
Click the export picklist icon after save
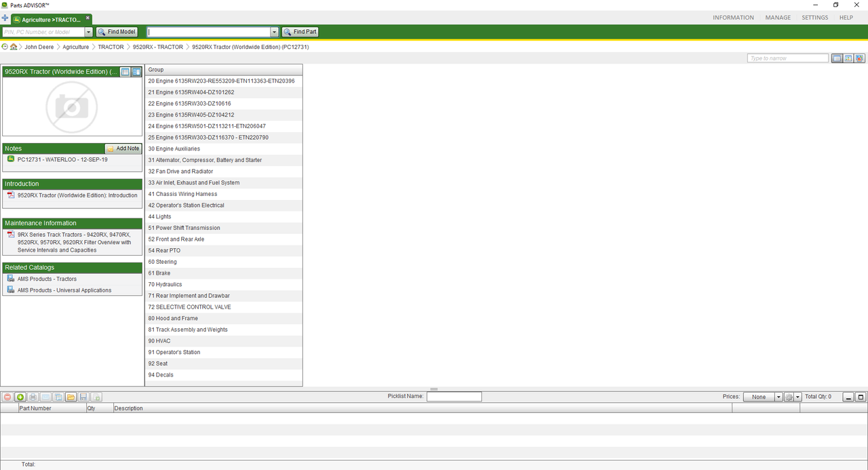point(96,397)
